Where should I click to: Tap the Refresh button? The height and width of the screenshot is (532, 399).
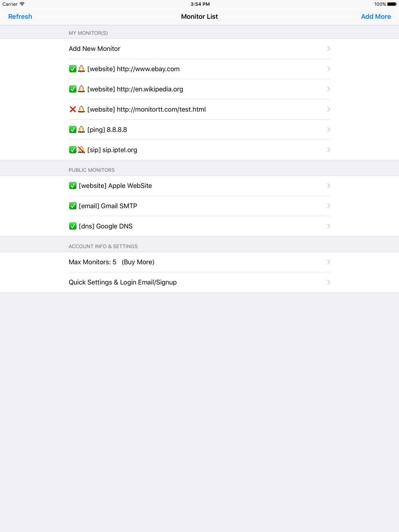click(x=20, y=16)
